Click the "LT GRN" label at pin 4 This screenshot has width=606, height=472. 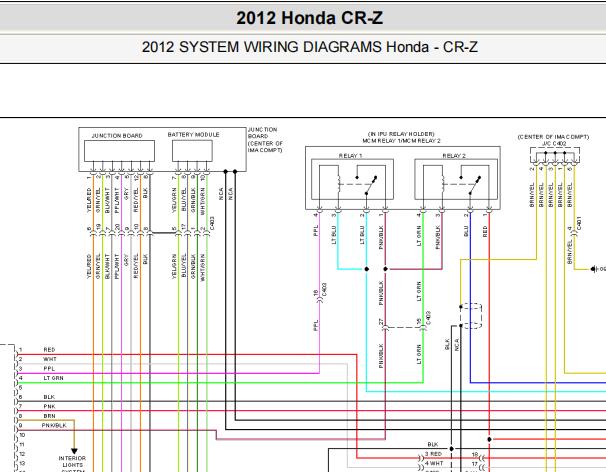53,378
